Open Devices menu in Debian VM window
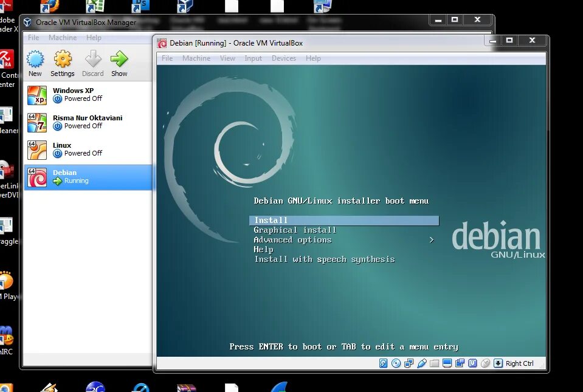The height and width of the screenshot is (392, 583). (284, 58)
